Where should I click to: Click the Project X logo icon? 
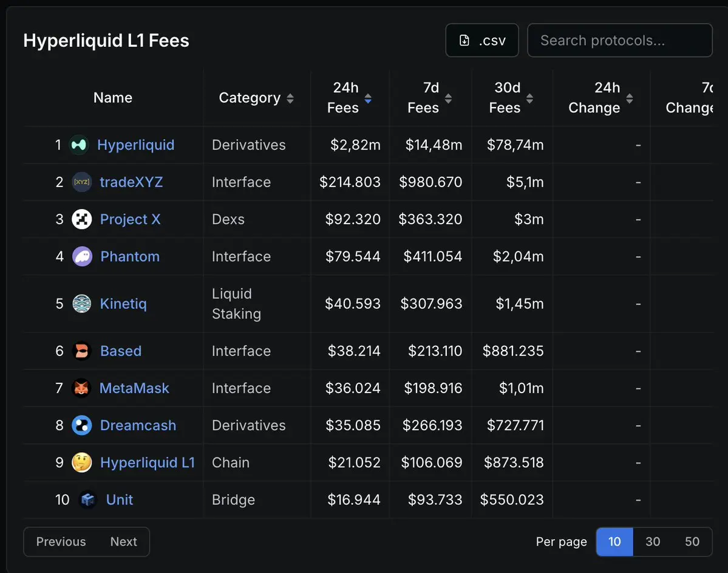pyautogui.click(x=81, y=219)
